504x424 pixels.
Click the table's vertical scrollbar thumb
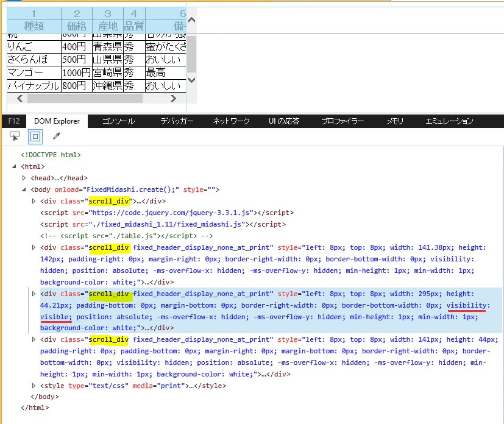191,54
